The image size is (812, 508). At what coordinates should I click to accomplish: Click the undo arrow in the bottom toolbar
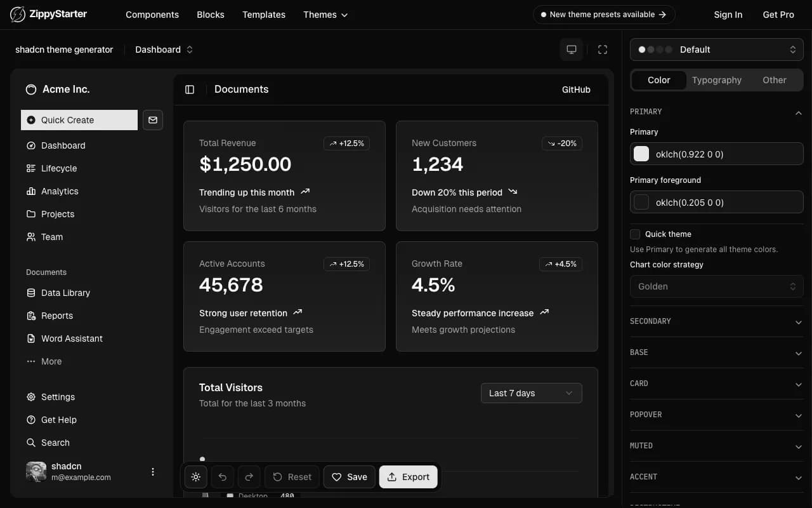(222, 477)
